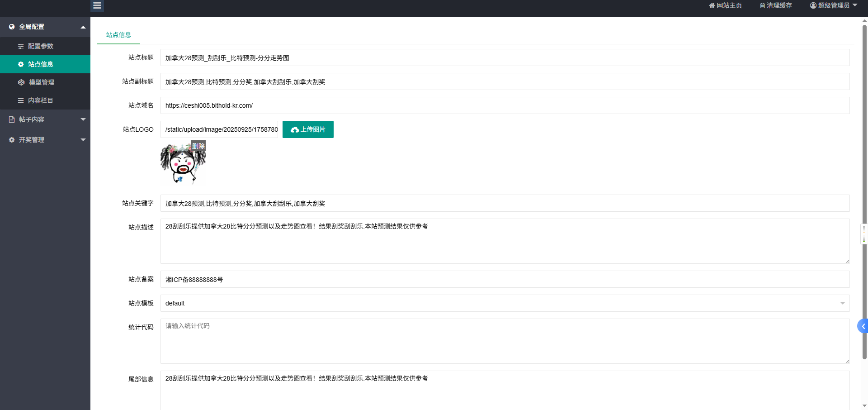This screenshot has width=868, height=410.
Task: Click into the 站点标题 input field
Action: [x=505, y=58]
